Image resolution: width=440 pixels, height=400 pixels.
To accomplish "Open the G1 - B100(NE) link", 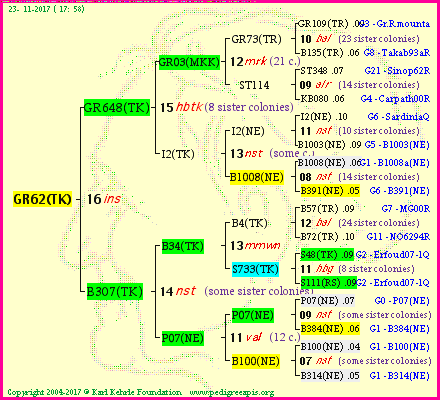I will pyautogui.click(x=400, y=347).
